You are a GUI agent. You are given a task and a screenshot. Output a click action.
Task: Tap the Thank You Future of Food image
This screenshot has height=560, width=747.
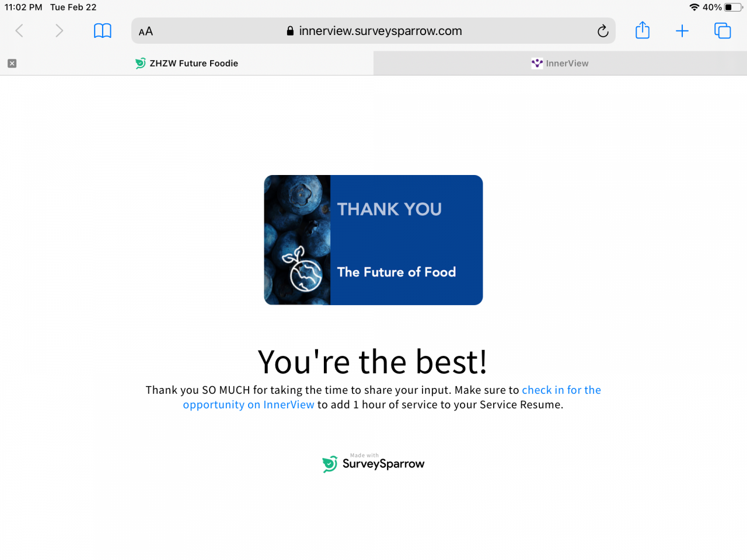tap(373, 240)
